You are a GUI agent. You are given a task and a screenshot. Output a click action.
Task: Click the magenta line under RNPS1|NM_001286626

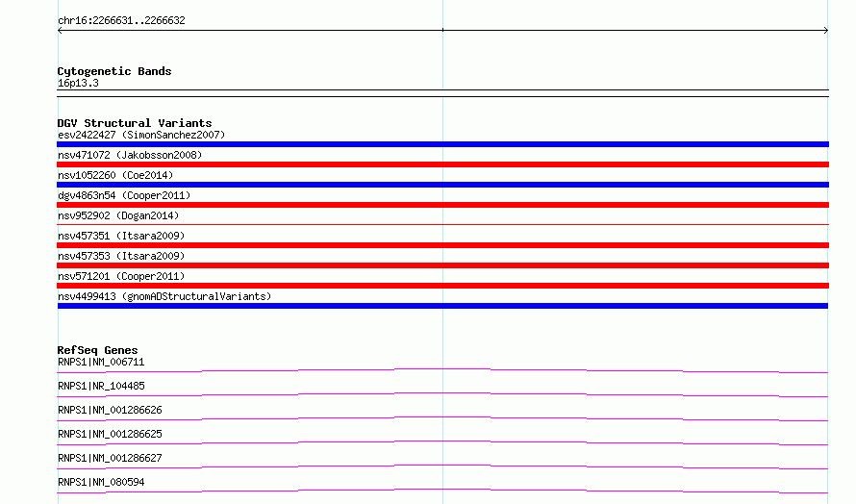[442, 418]
